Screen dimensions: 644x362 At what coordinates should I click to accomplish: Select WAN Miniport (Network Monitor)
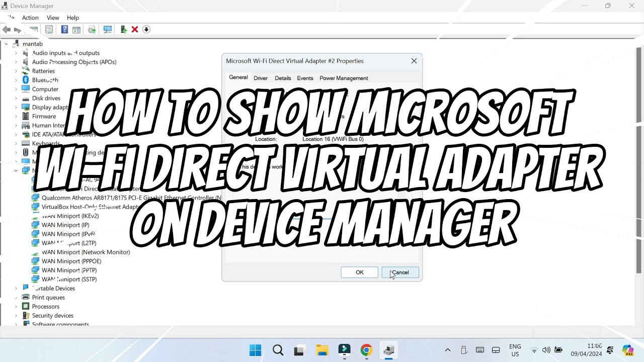click(x=86, y=252)
